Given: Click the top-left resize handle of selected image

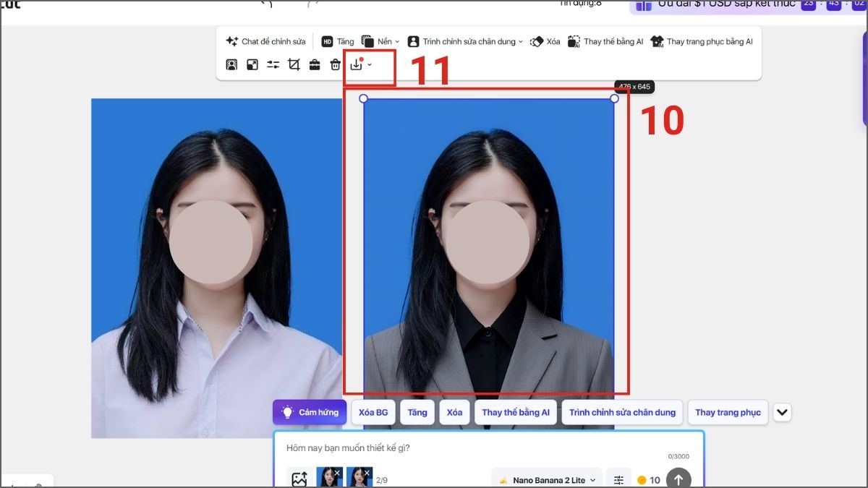Looking at the screenshot, I should pos(363,98).
